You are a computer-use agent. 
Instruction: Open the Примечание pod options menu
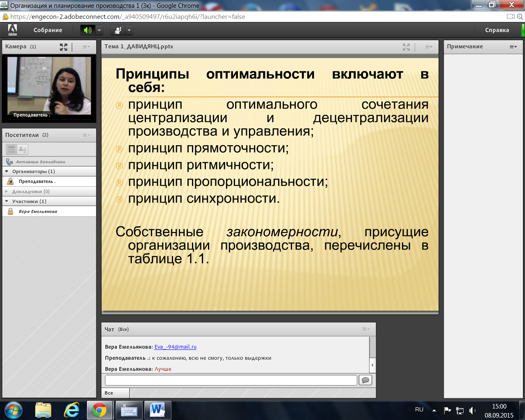(x=513, y=47)
